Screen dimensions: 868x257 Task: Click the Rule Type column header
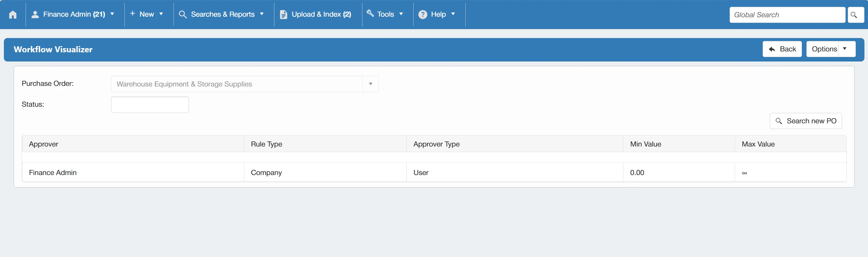[x=325, y=144]
